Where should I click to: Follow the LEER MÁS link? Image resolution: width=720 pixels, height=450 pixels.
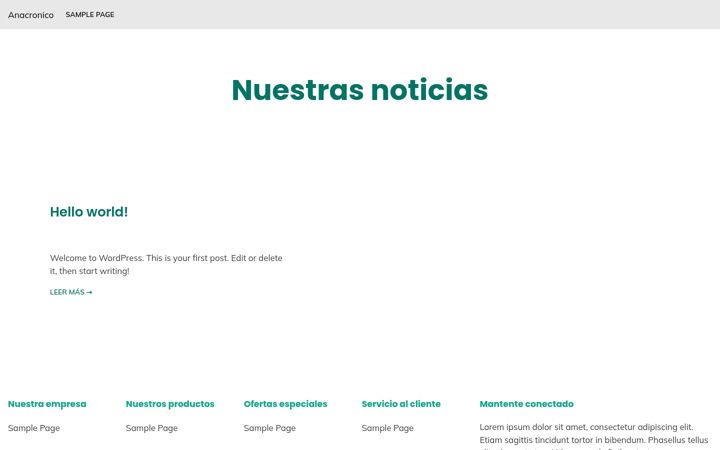coord(71,292)
